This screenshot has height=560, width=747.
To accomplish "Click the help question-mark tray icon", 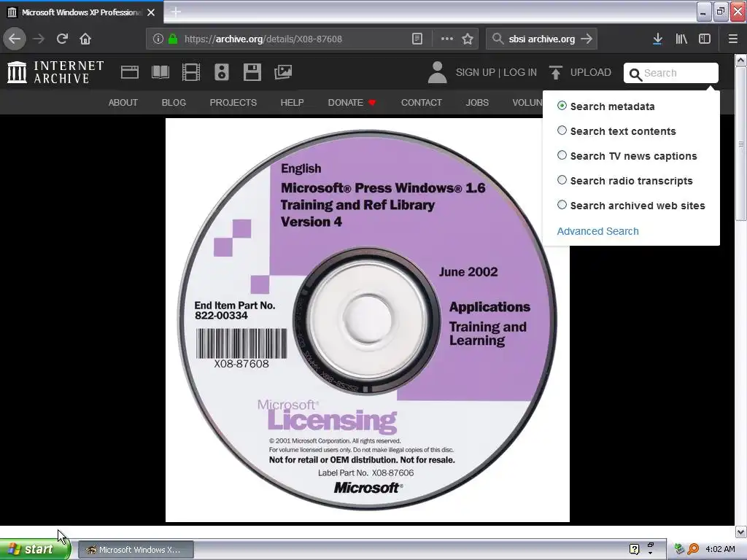I will pos(634,549).
